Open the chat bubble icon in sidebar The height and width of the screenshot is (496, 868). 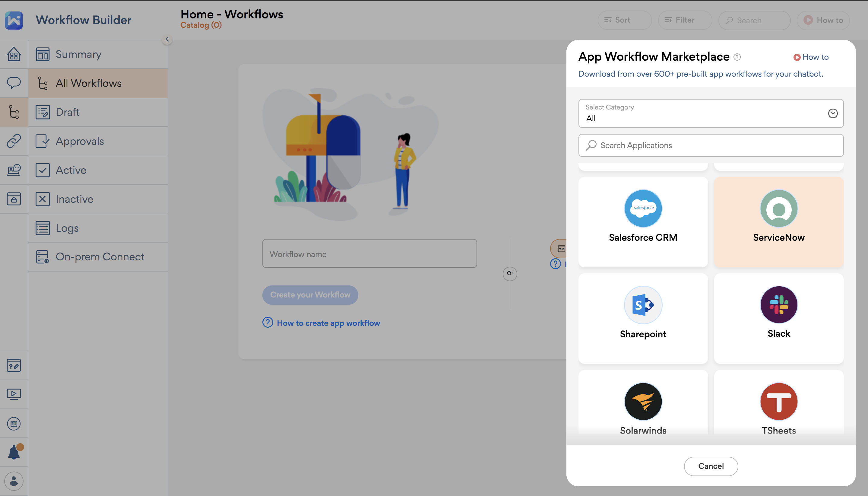pyautogui.click(x=14, y=83)
